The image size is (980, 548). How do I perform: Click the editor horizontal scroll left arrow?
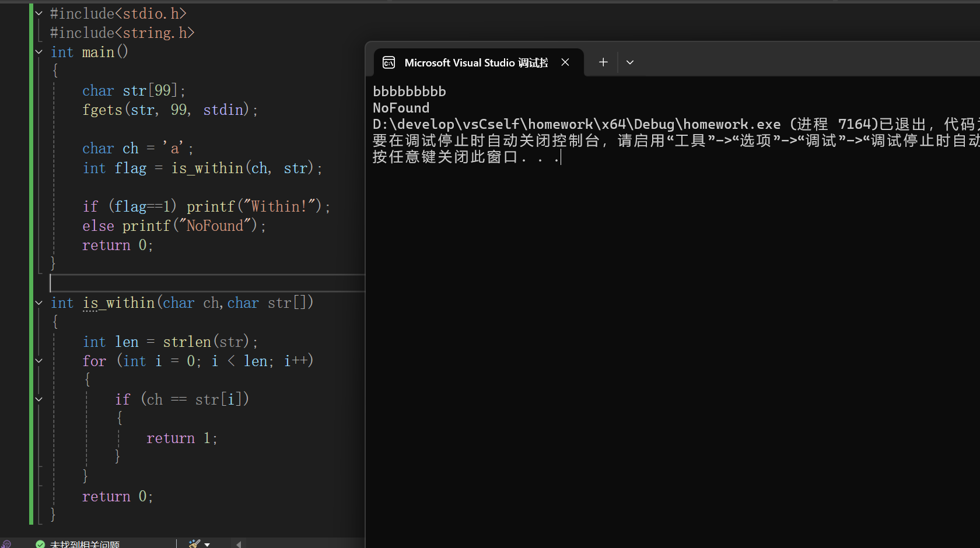click(x=239, y=545)
